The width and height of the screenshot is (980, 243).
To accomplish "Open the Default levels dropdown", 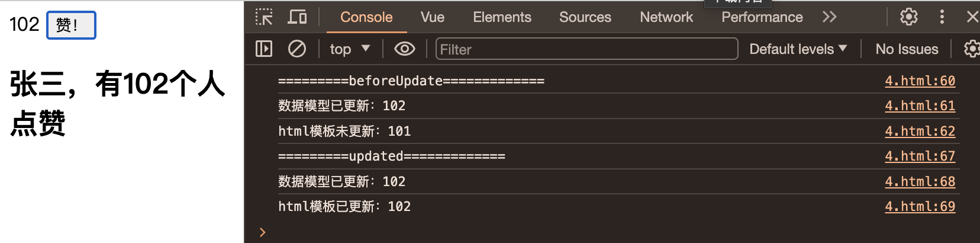I will click(x=798, y=49).
